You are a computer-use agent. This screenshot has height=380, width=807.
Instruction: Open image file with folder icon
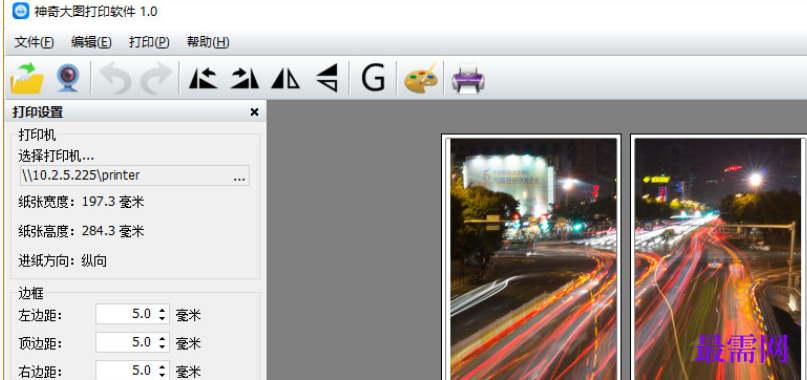(27, 78)
